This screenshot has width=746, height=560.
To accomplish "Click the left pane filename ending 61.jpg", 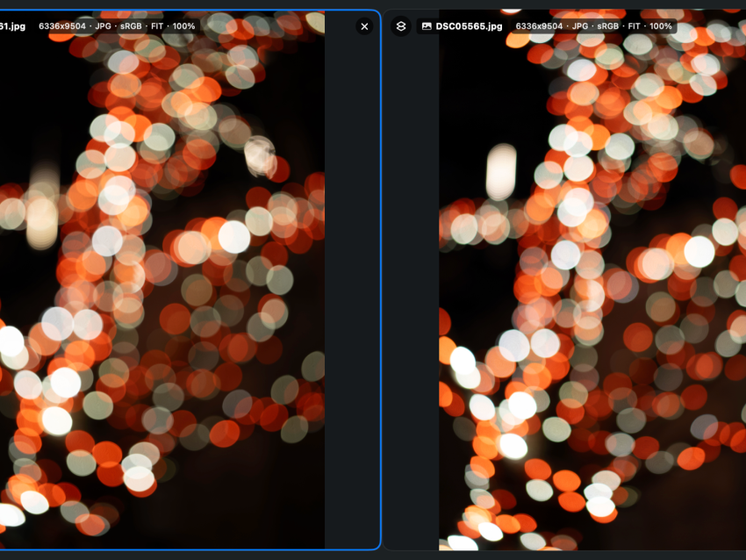I will click(11, 26).
